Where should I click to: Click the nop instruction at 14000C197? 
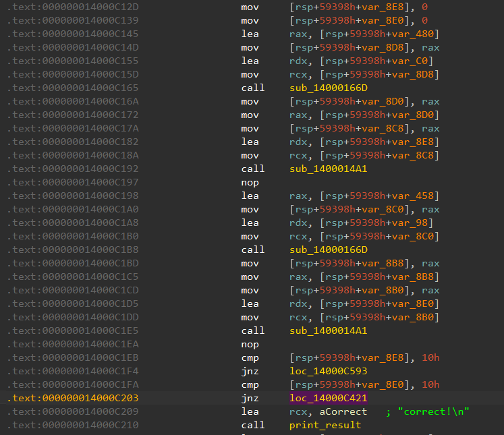click(x=250, y=182)
